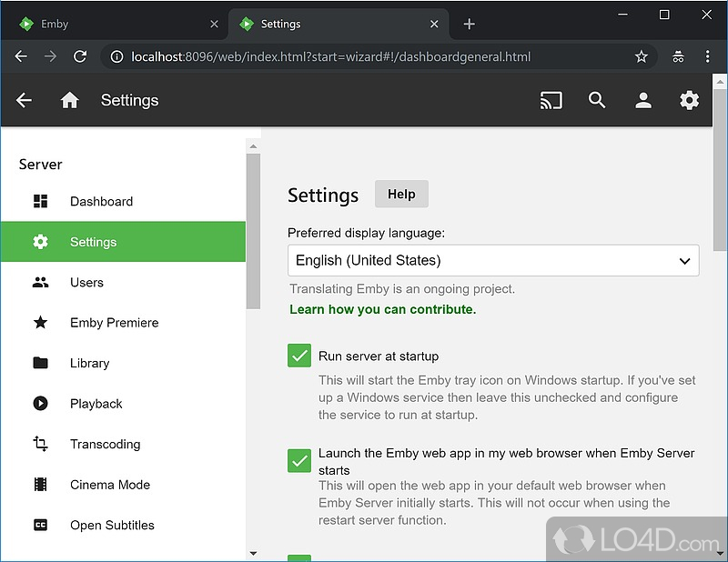Open Cinema Mode in the sidebar

(x=123, y=484)
